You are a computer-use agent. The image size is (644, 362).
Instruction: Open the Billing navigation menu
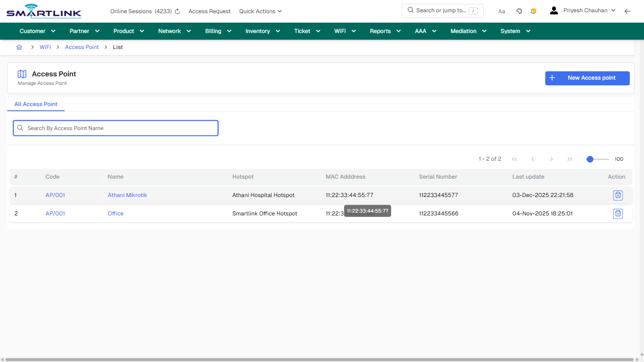pos(218,31)
